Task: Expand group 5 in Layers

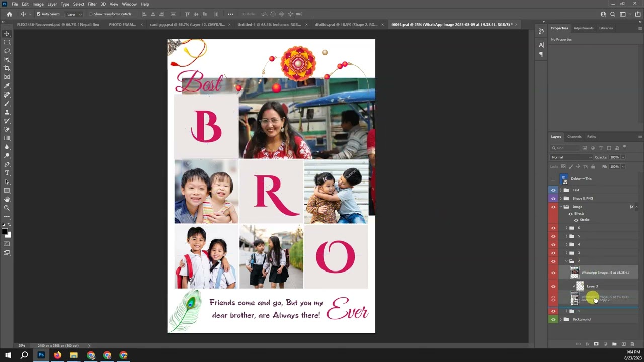Action: [x=566, y=236]
